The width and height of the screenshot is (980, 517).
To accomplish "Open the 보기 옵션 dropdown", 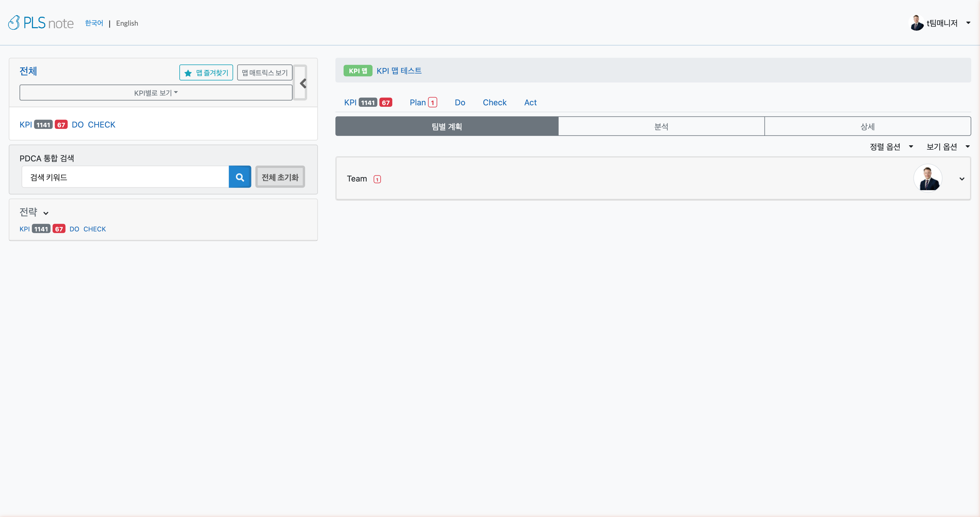I will click(948, 147).
